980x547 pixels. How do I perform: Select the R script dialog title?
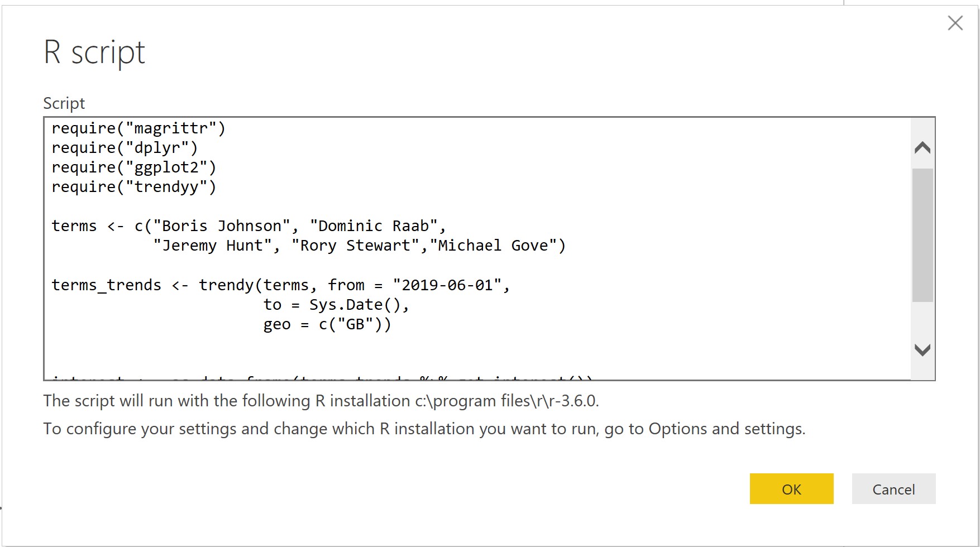94,52
